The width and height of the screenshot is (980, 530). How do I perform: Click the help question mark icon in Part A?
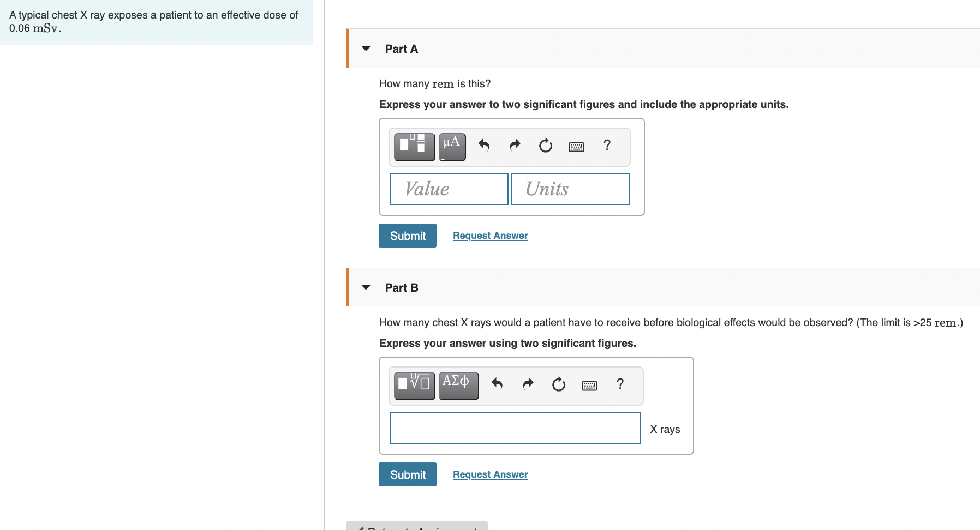point(607,146)
